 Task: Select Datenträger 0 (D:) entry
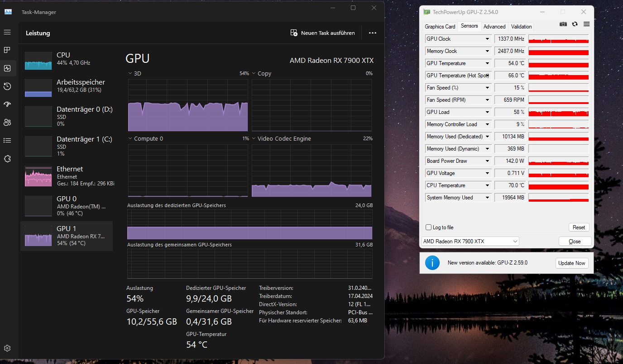(x=67, y=116)
